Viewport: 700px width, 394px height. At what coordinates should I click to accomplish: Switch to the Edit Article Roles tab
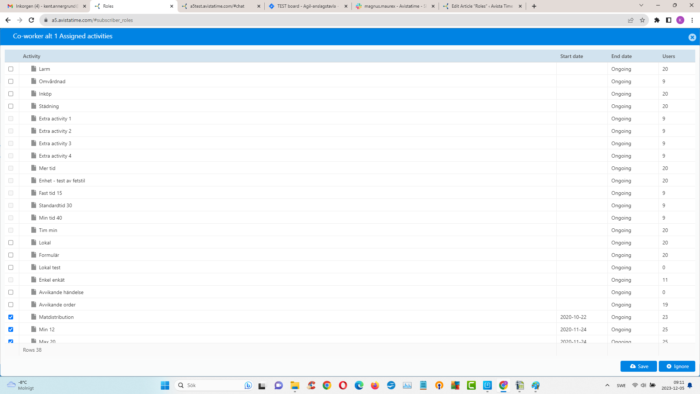(x=481, y=6)
